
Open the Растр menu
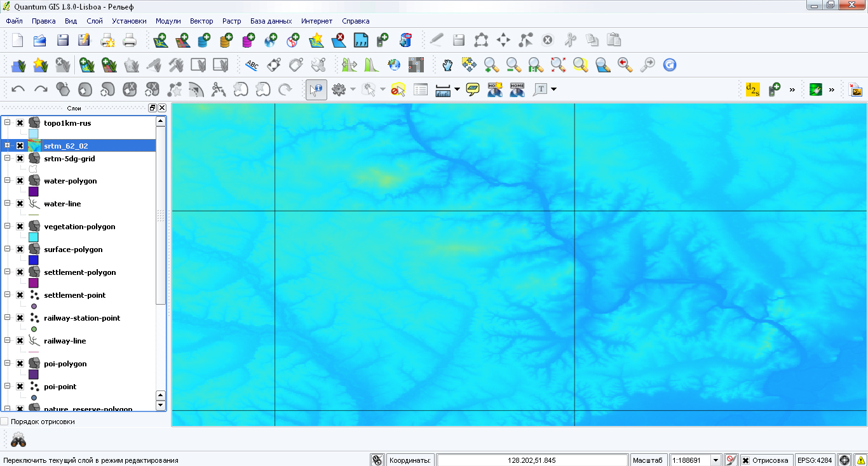click(x=231, y=21)
